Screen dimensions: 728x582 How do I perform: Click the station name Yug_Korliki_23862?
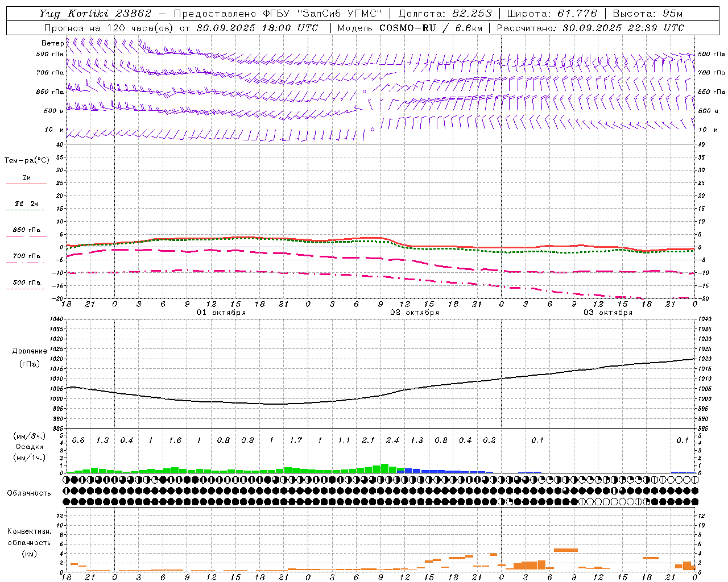(96, 14)
